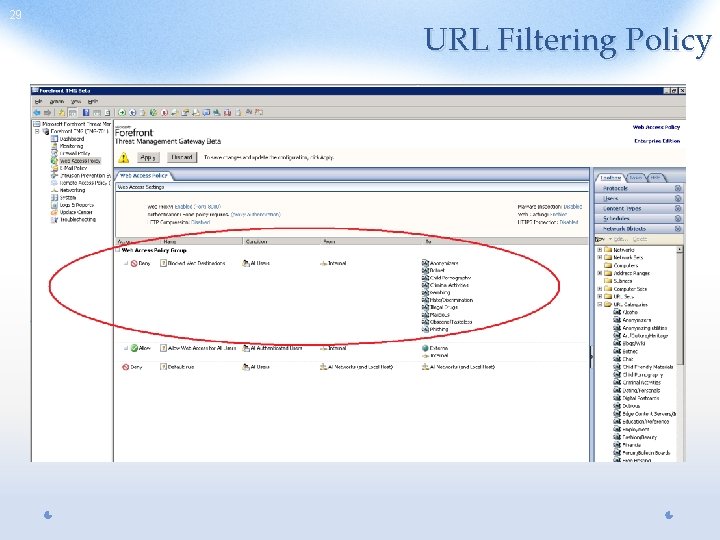Click the Anonymizers category icon in rule
The image size is (720, 540).
pyautogui.click(x=425, y=263)
